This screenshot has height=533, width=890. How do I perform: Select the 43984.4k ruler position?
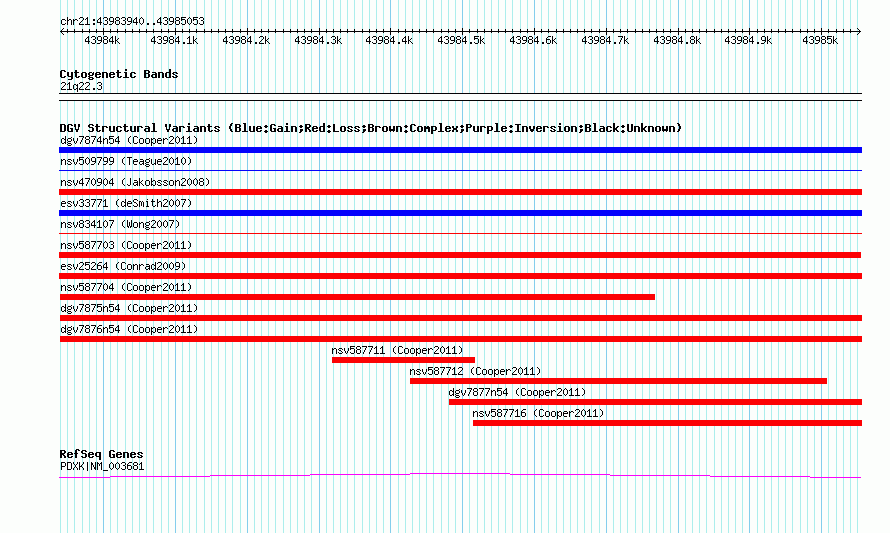pos(389,40)
